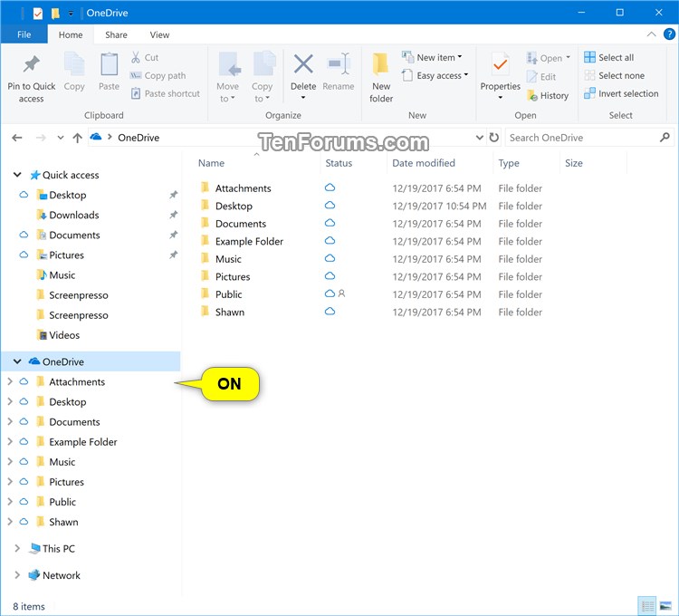Click the Edit command
The width and height of the screenshot is (679, 616).
(541, 77)
